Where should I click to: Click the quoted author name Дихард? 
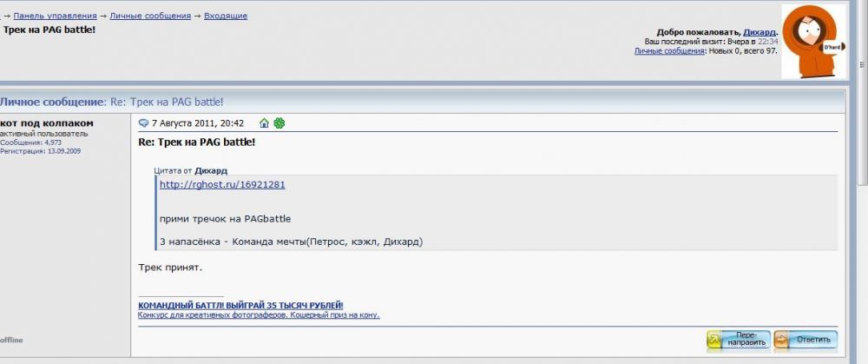tap(211, 171)
